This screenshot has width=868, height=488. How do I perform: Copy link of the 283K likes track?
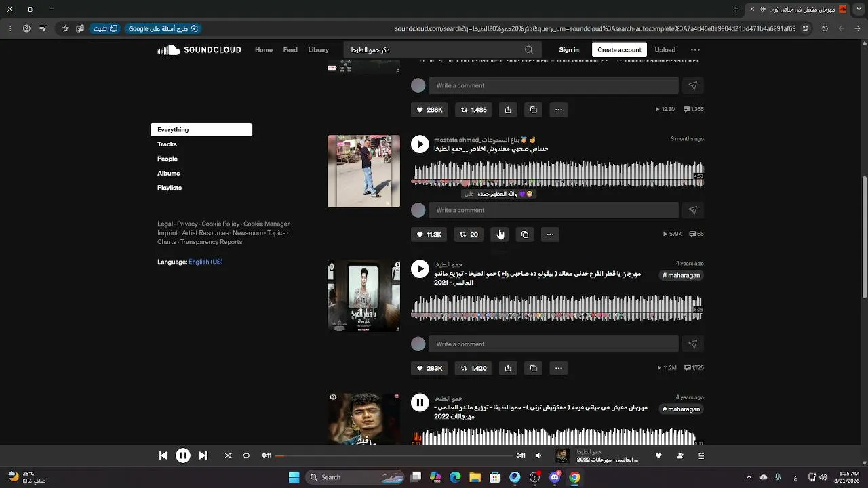point(534,368)
